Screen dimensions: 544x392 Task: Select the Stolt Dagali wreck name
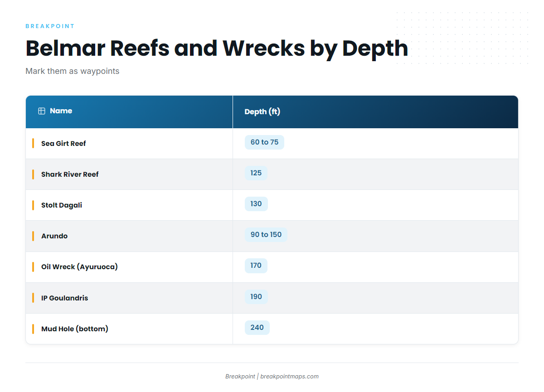point(62,205)
